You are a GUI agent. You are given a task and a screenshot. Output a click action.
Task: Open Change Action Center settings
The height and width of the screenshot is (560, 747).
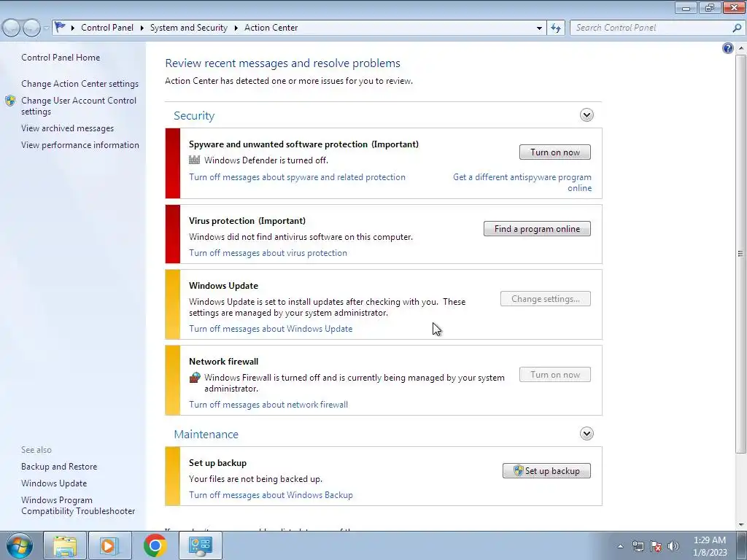80,84
